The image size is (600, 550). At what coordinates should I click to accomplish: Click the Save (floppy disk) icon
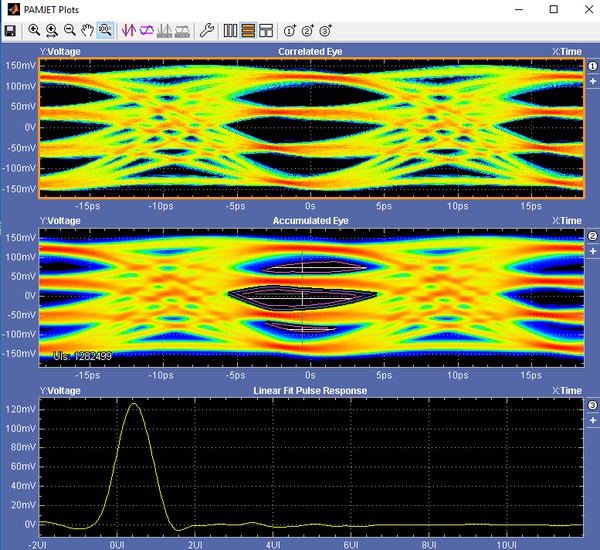(10, 31)
